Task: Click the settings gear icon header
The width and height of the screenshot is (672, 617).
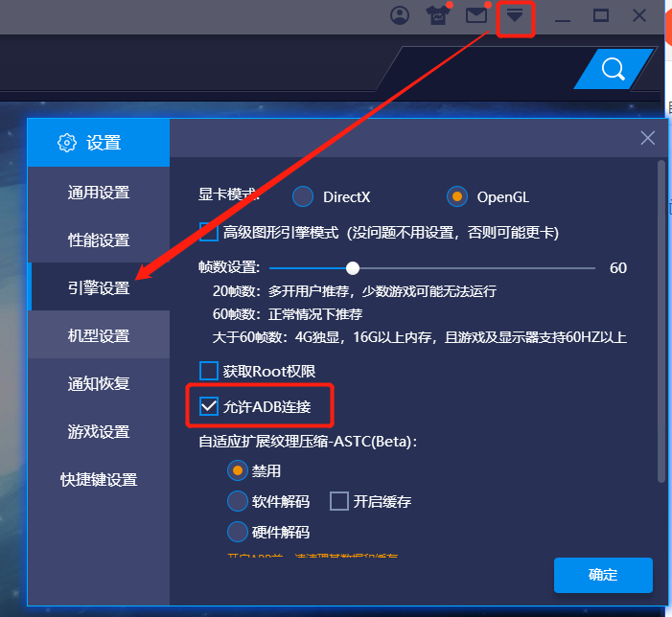Action: click(x=67, y=143)
